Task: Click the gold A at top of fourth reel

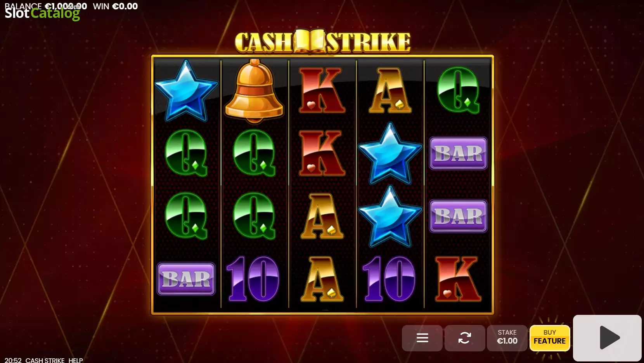Action: 390,90
